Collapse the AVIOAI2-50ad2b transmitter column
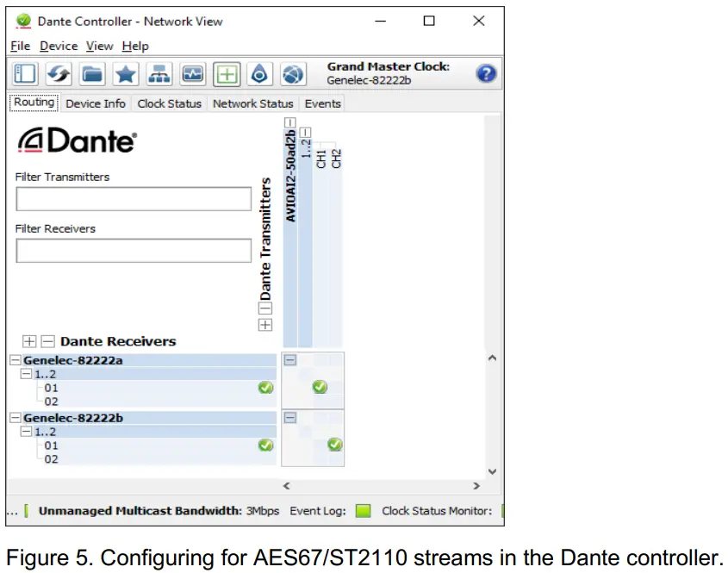The height and width of the screenshot is (573, 728). (289, 122)
